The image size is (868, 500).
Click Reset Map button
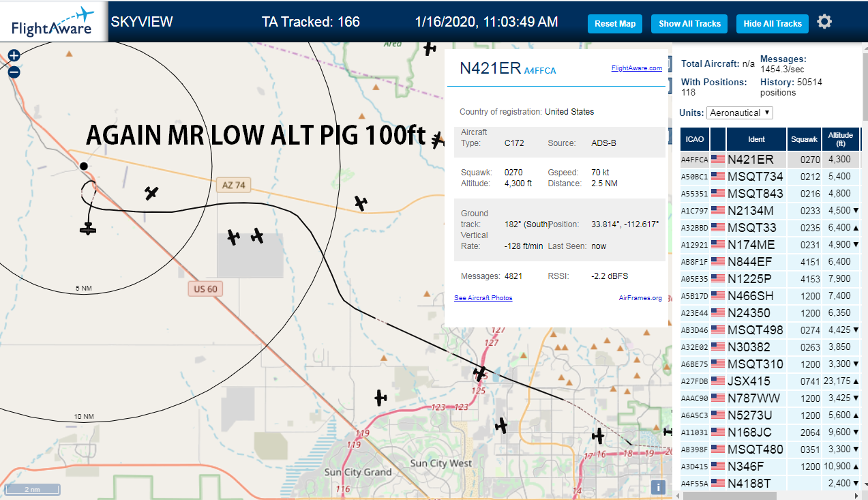click(x=615, y=24)
